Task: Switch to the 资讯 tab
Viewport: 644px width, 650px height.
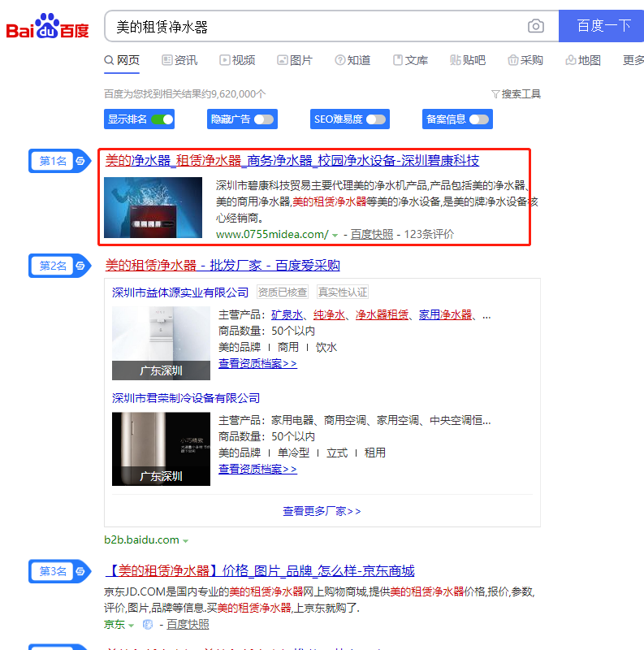Action: [x=179, y=60]
